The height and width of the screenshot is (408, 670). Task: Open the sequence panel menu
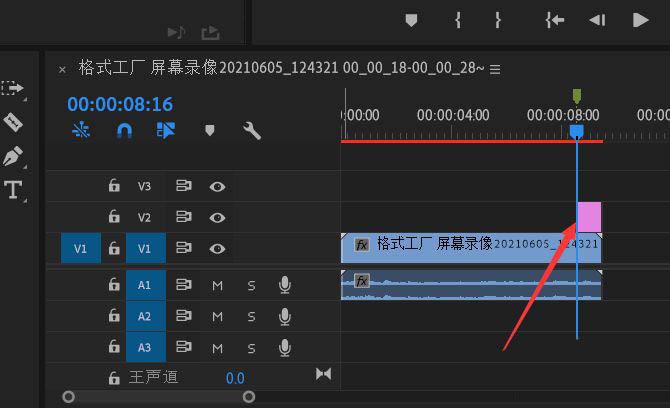tap(495, 69)
